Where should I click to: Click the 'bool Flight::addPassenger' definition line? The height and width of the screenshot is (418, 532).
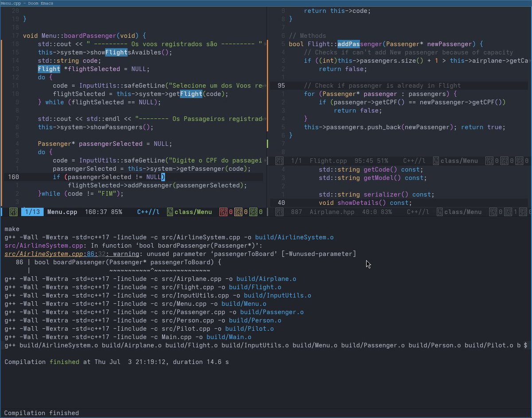pos(386,44)
